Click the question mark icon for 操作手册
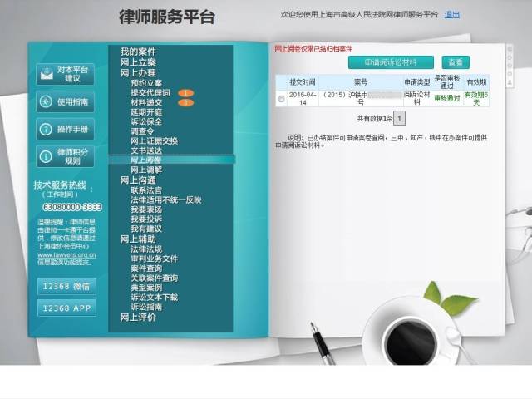 (45, 129)
